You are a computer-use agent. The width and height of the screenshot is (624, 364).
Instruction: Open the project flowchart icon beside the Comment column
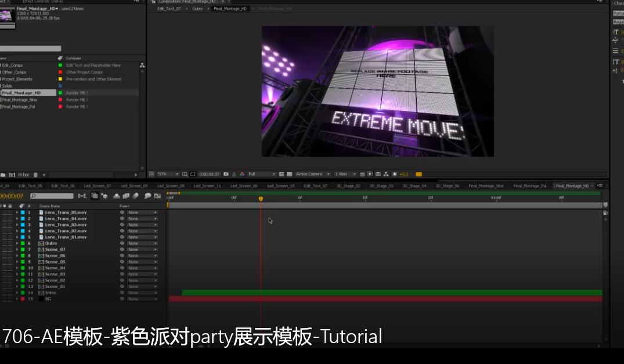(142, 65)
